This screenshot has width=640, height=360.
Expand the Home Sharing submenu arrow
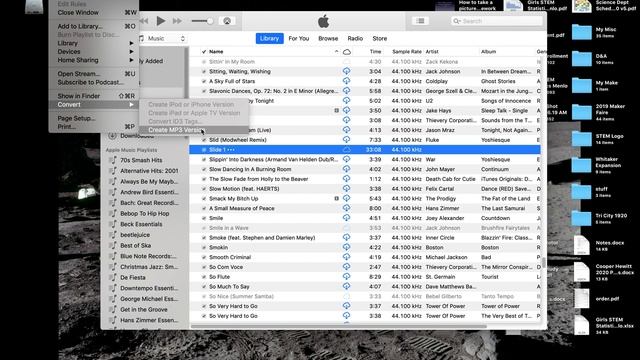[131, 60]
